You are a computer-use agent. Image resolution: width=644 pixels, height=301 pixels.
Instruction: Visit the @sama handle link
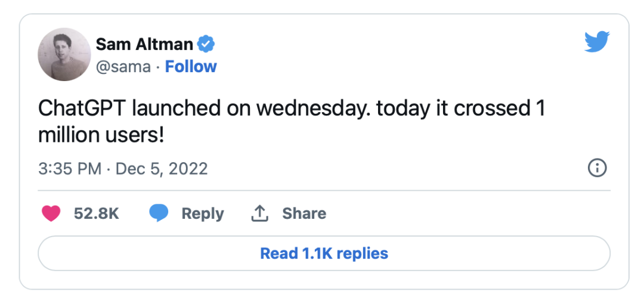123,67
